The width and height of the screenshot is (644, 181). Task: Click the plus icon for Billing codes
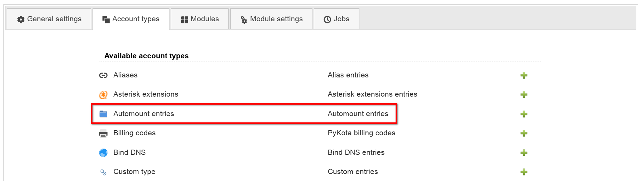(x=524, y=133)
